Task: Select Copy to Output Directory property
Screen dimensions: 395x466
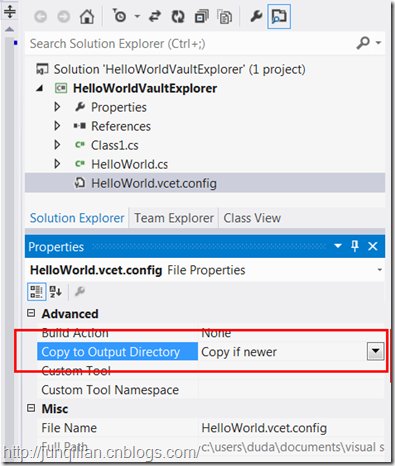Action: click(117, 352)
